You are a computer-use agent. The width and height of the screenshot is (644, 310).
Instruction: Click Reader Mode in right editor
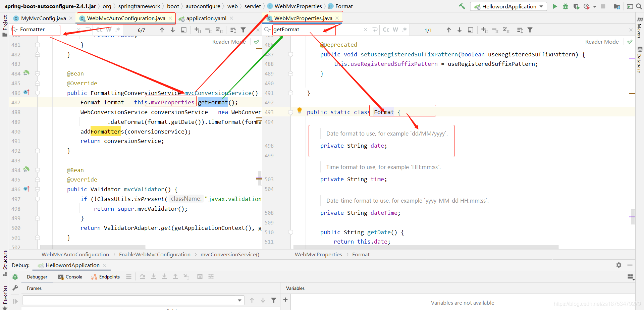point(602,42)
